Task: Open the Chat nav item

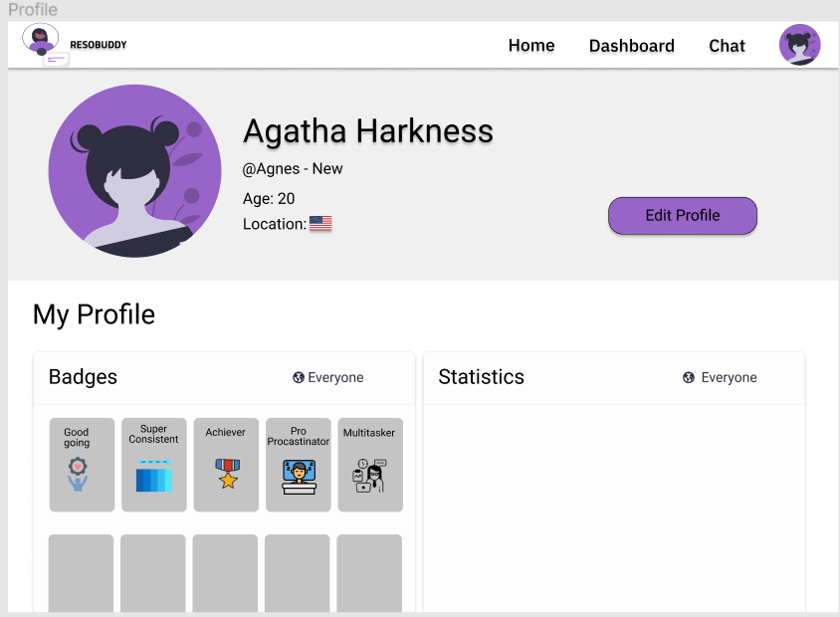Action: click(x=727, y=46)
